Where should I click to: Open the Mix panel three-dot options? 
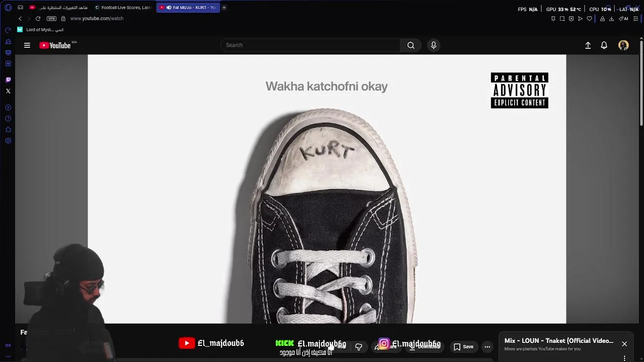[624, 358]
